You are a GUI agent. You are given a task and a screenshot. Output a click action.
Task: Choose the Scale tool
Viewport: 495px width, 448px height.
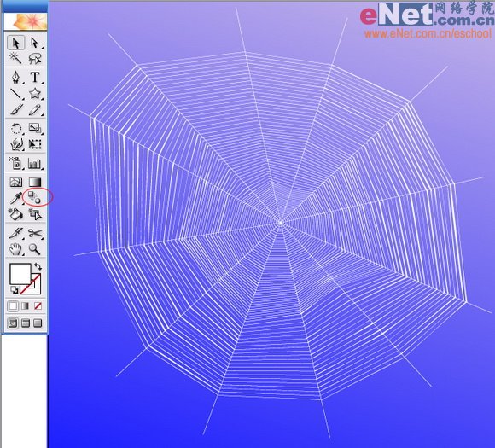[x=35, y=129]
